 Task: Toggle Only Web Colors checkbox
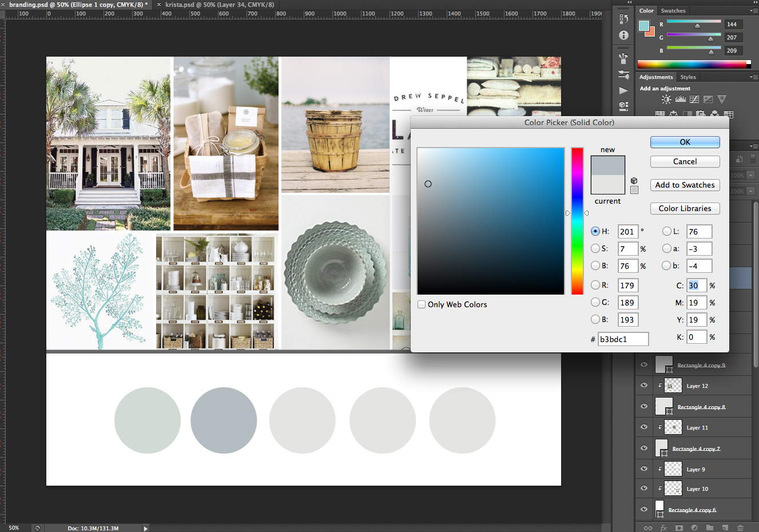coord(422,304)
